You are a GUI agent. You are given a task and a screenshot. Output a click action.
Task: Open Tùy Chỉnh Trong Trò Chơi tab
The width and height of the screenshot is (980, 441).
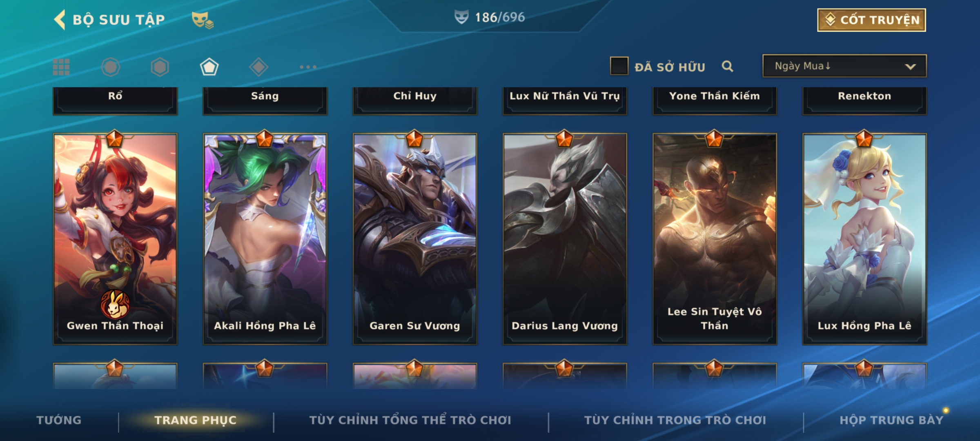675,420
